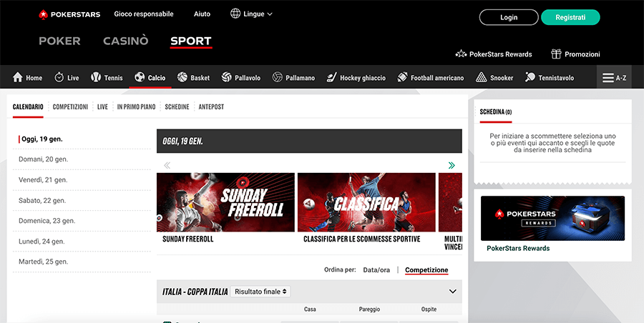Open the Classifica promo banner image
The height and width of the screenshot is (323, 644).
click(x=366, y=202)
